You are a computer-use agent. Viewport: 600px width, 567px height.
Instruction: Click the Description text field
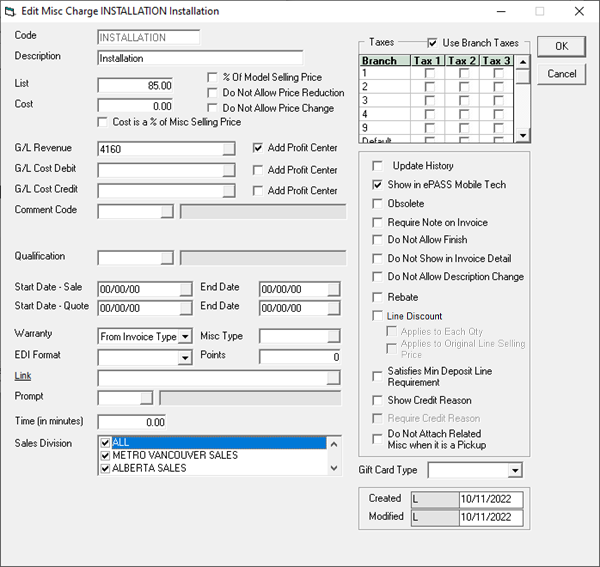[x=200, y=58]
